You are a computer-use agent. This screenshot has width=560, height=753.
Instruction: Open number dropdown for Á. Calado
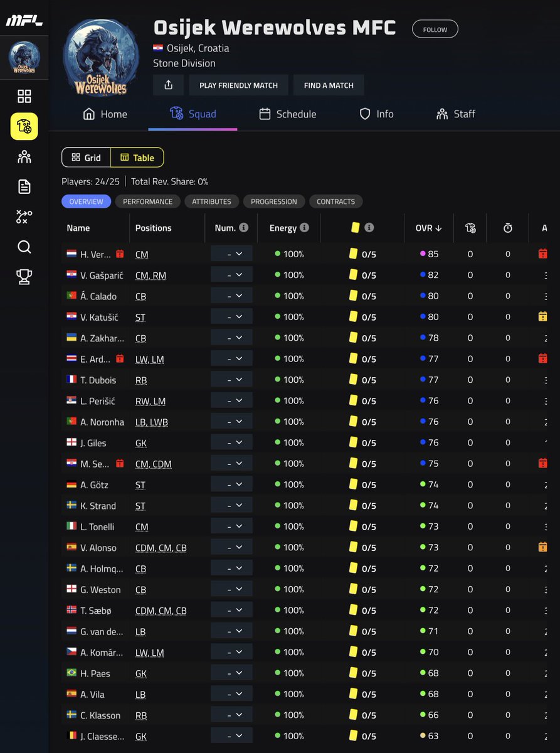231,296
